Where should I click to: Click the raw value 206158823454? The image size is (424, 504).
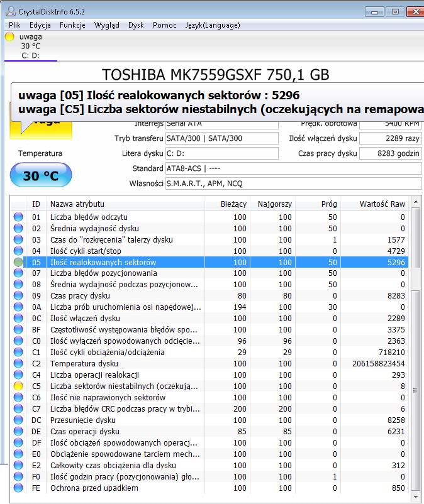coord(378,363)
